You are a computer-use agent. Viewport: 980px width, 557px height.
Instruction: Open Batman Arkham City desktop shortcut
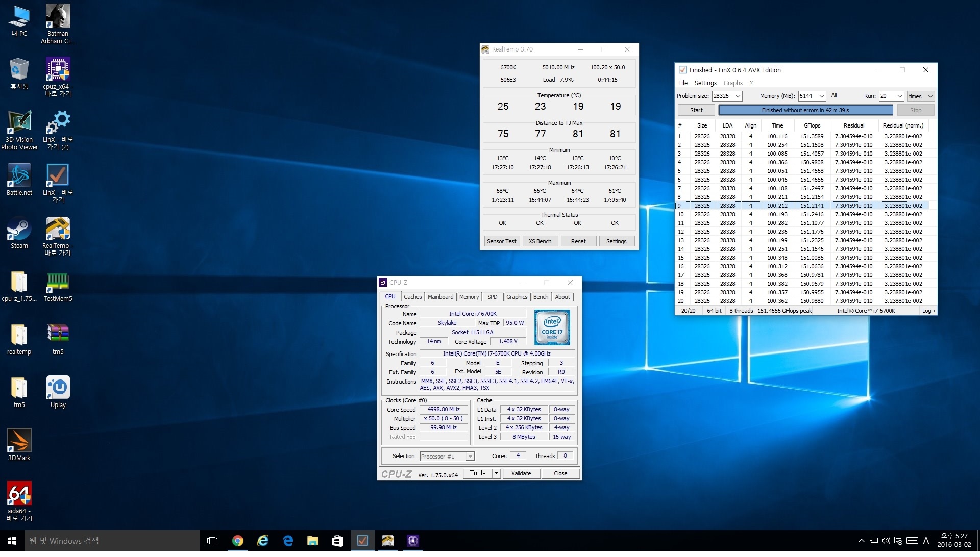[58, 24]
